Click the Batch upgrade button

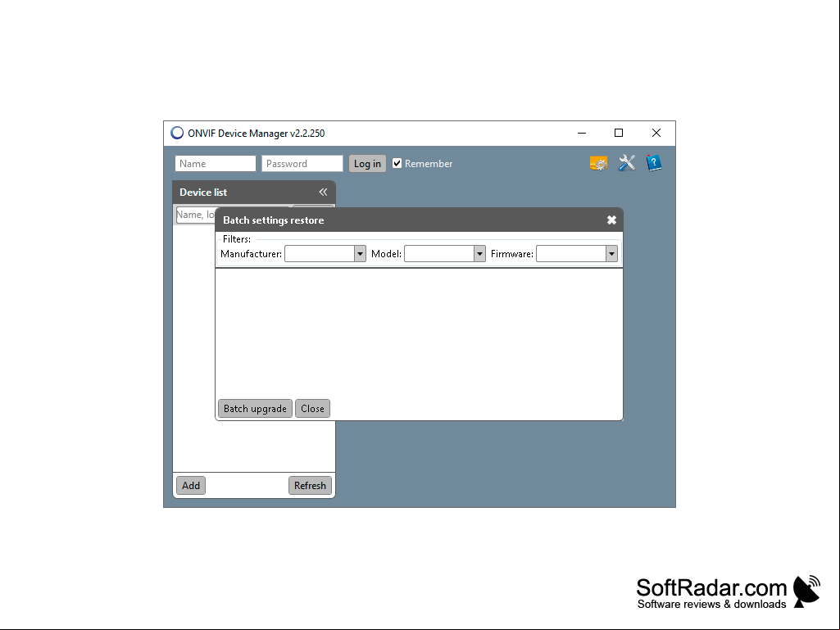coord(255,409)
